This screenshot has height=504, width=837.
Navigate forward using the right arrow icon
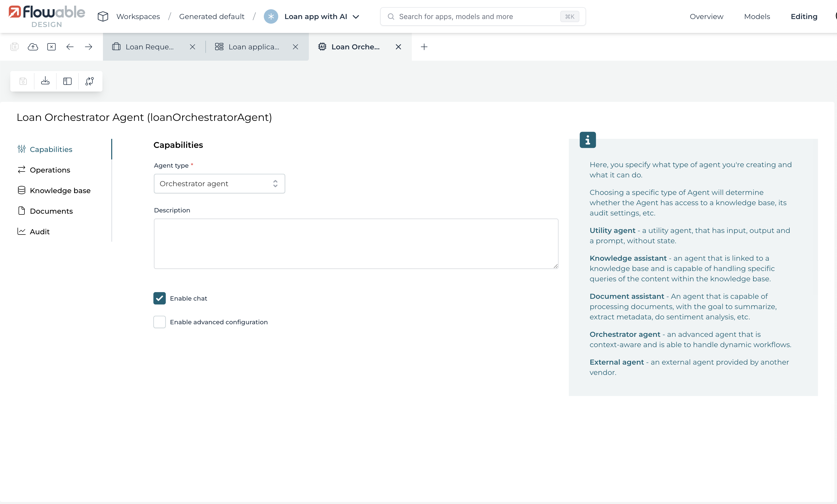(88, 47)
